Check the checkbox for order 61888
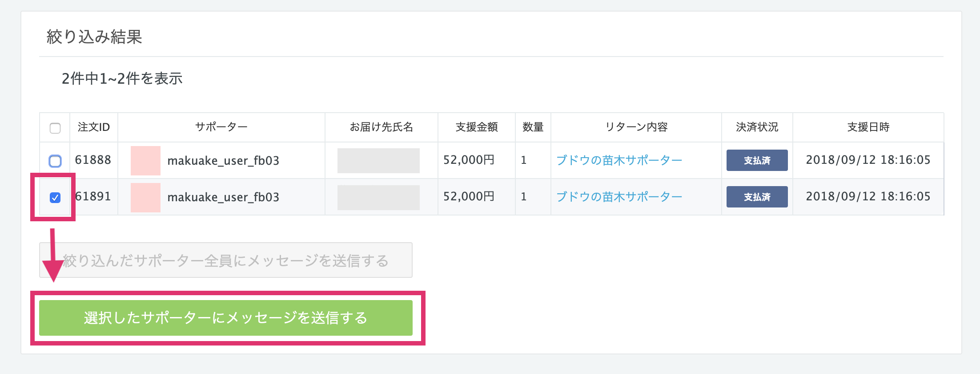Viewport: 980px width, 374px height. point(55,161)
